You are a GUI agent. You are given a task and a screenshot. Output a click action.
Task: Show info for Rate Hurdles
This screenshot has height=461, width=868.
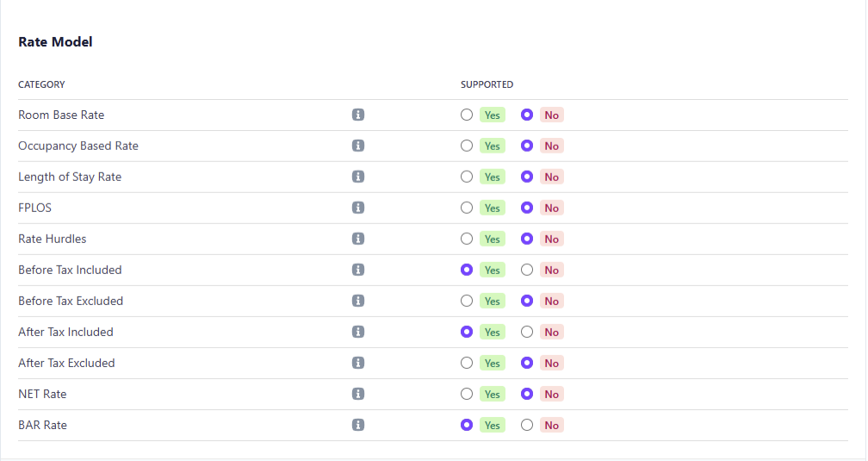point(358,239)
